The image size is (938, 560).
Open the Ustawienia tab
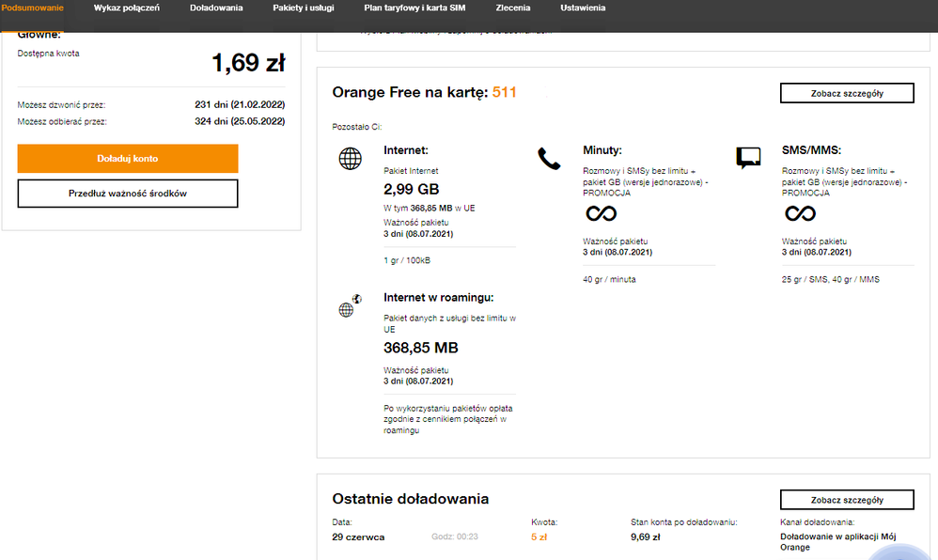tap(583, 8)
